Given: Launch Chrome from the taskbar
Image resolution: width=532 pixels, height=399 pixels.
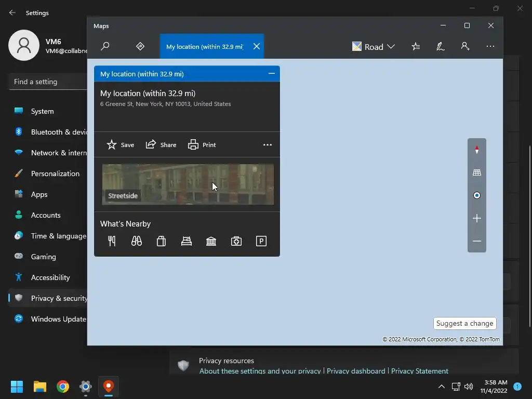Looking at the screenshot, I should 63,386.
